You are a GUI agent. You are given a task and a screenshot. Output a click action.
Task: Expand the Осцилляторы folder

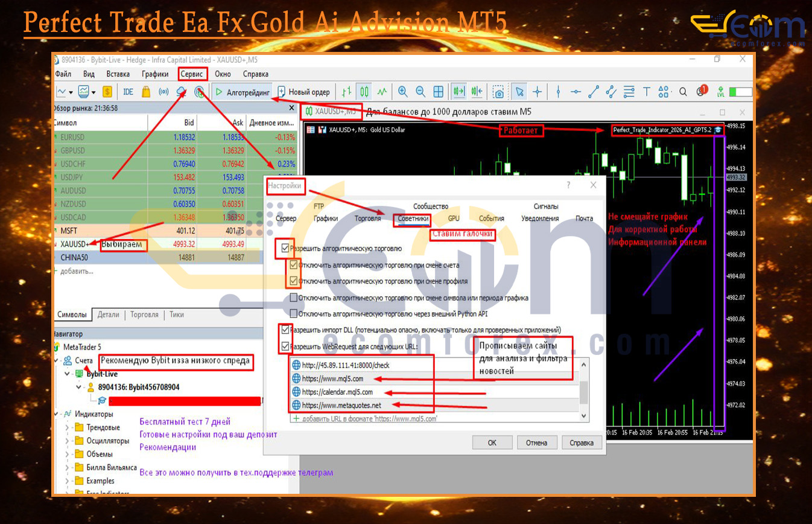pos(68,441)
